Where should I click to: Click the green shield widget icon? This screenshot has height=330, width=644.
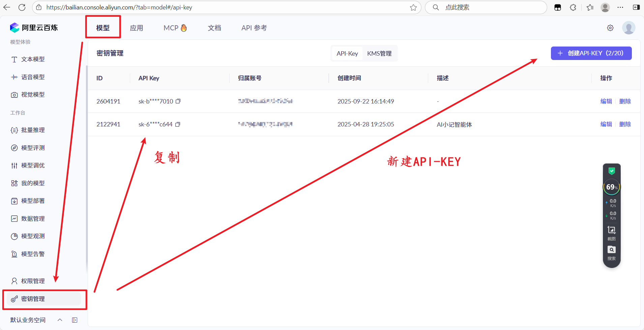[x=612, y=171]
